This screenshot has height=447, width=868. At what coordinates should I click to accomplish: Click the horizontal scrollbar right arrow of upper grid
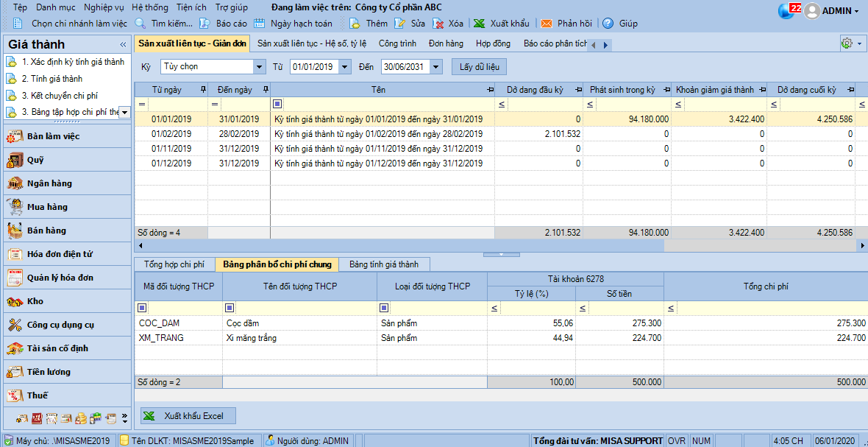(862, 244)
